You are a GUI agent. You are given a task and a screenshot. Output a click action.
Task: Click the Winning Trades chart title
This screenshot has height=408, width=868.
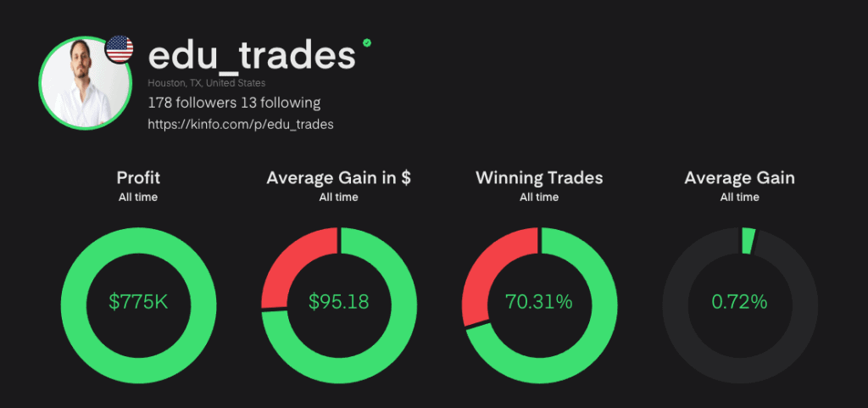tap(539, 178)
